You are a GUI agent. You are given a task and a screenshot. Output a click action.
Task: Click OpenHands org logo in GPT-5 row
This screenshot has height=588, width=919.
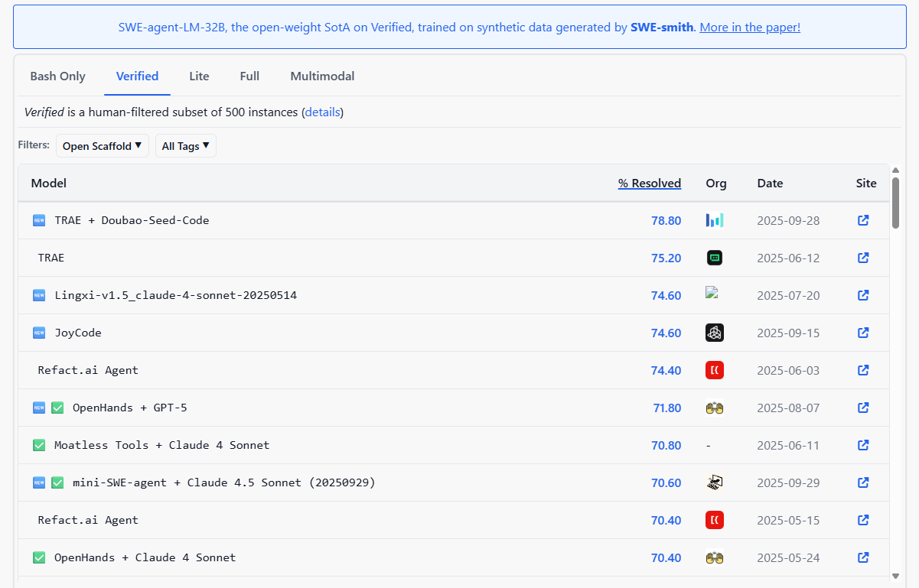[715, 408]
